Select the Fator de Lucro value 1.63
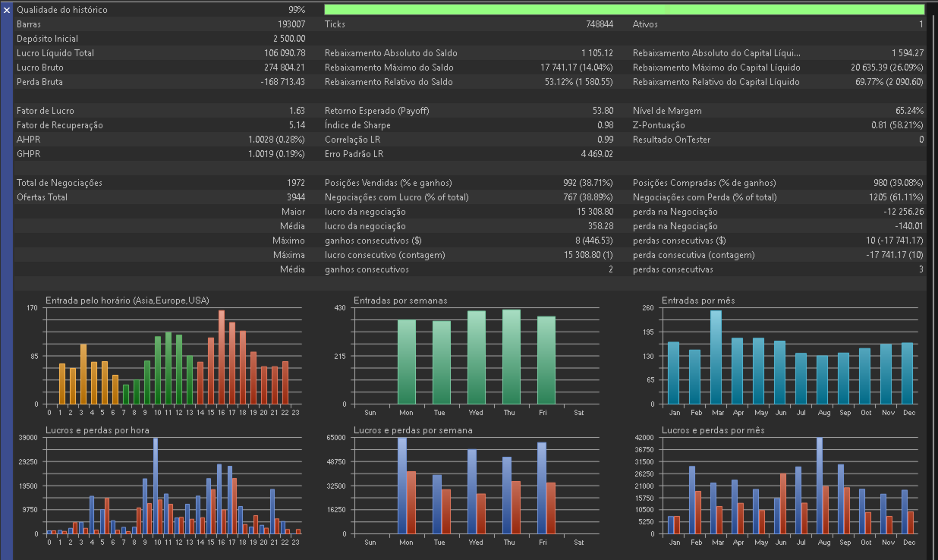The image size is (938, 560). (x=297, y=111)
